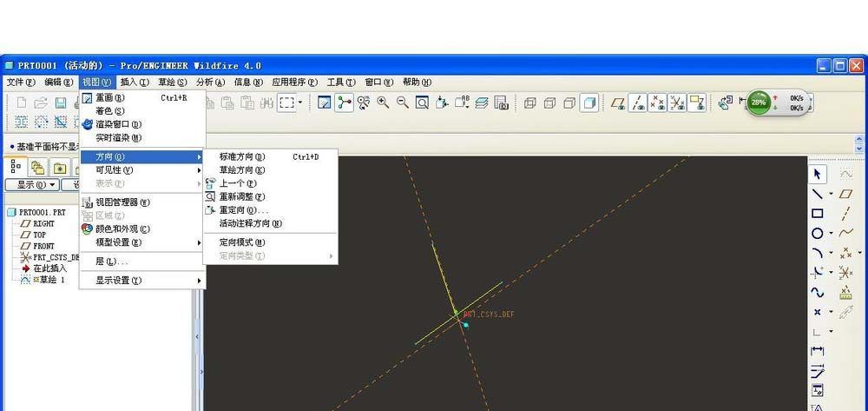Open the 文件(F) menu
The height and width of the screenshot is (411, 868).
pyautogui.click(x=21, y=82)
